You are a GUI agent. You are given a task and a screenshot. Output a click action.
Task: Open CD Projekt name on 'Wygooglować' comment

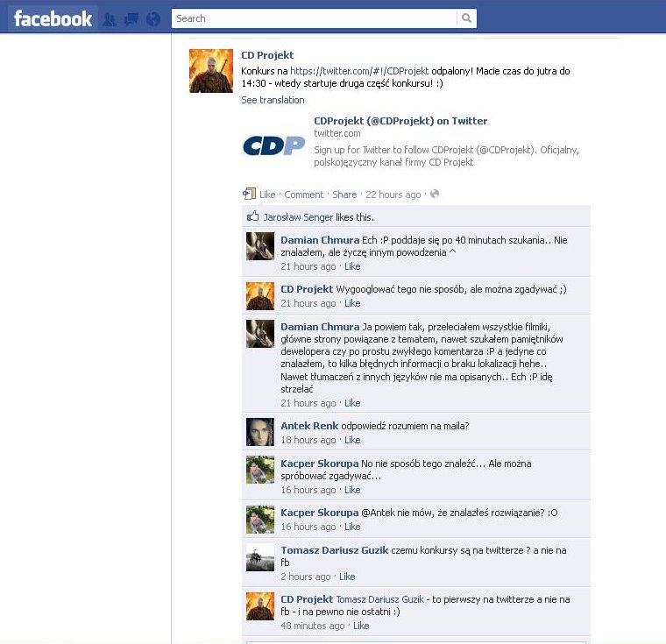(307, 289)
